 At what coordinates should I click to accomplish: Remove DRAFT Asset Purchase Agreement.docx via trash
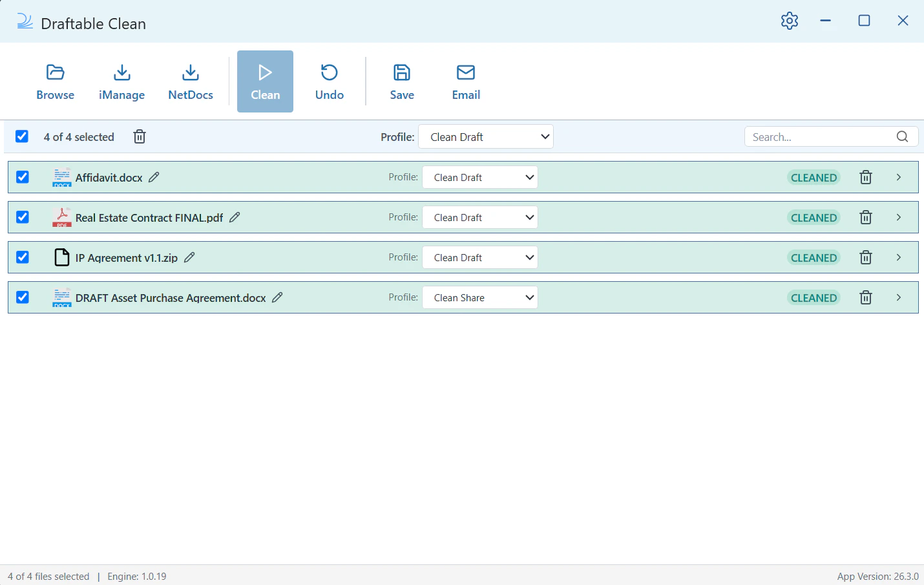click(866, 297)
